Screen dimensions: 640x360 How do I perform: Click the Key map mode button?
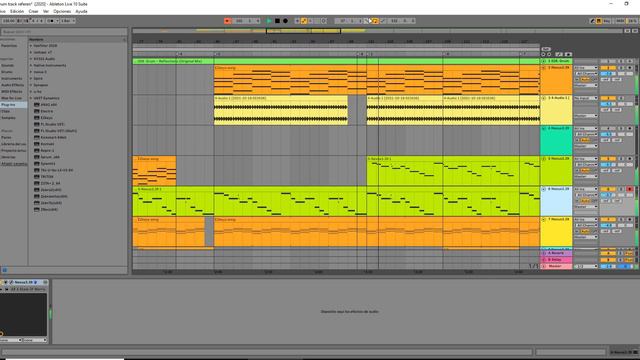point(607,20)
